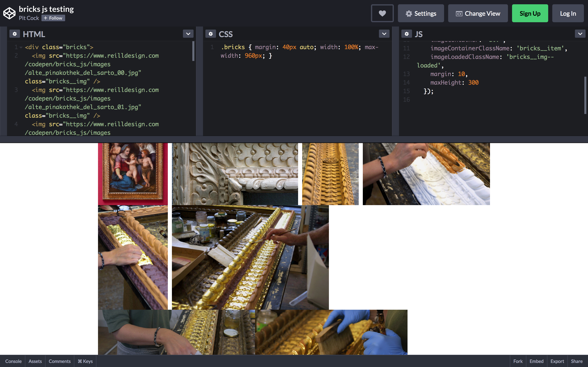588x367 pixels.
Task: Collapse the div fold arrow on line 1
Action: (21, 47)
